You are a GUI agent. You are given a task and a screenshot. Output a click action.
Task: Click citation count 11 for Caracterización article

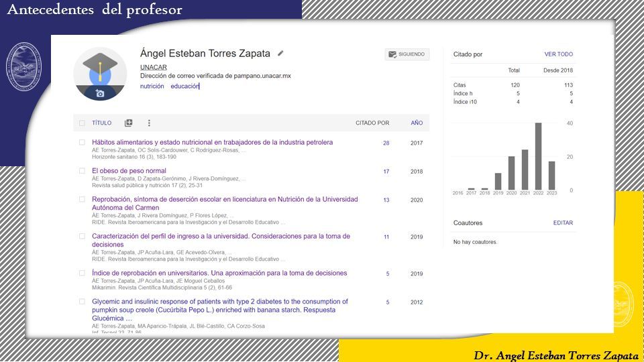click(386, 237)
